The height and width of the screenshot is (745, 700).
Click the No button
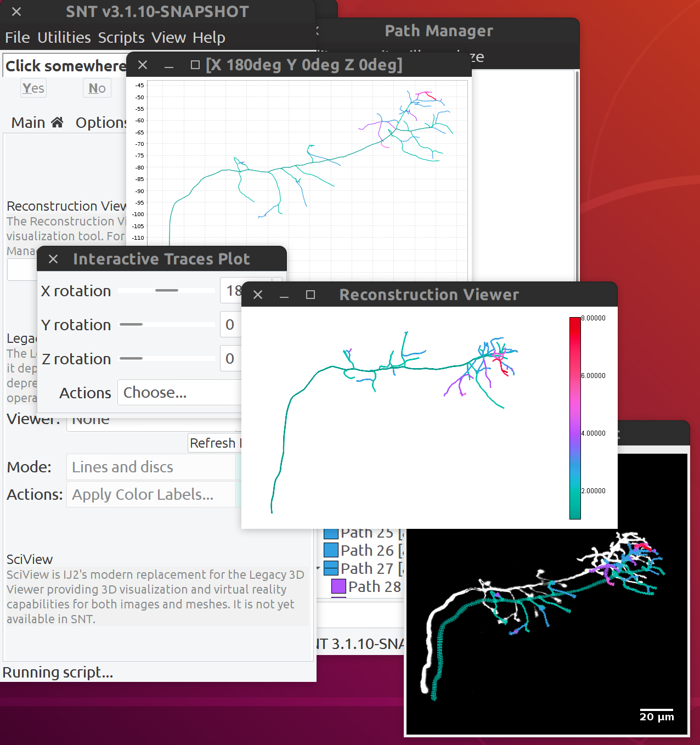point(97,88)
